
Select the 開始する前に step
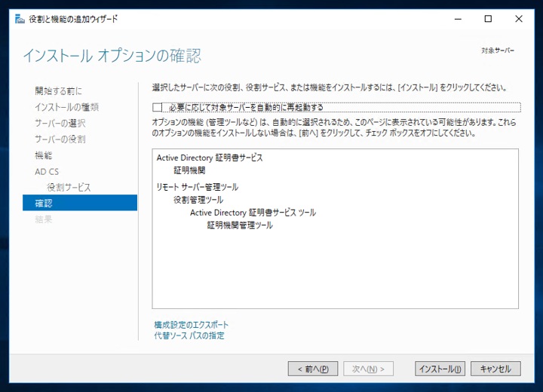click(59, 91)
